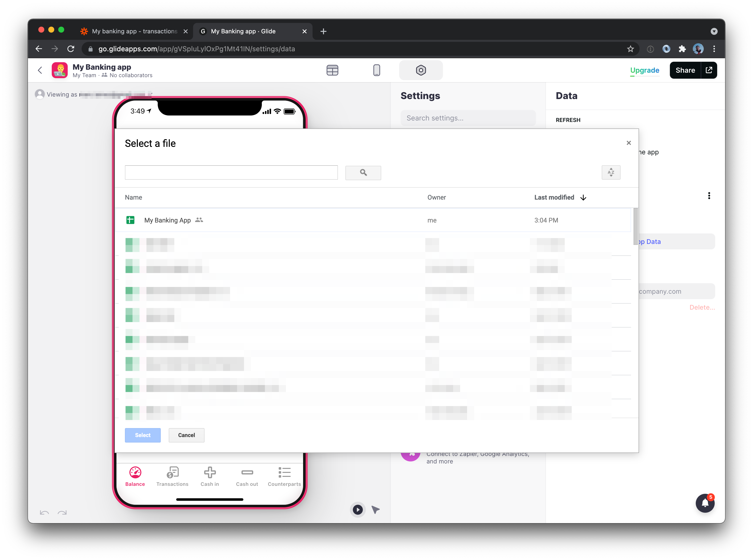Open the Upgrade link
The width and height of the screenshot is (753, 560).
644,70
